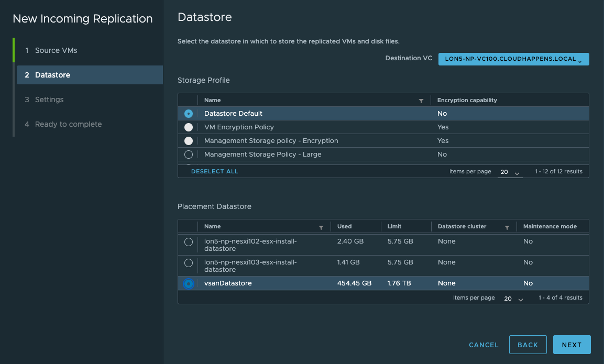Select the vsanDatastore placement radio button
The height and width of the screenshot is (364, 604).
(x=189, y=283)
